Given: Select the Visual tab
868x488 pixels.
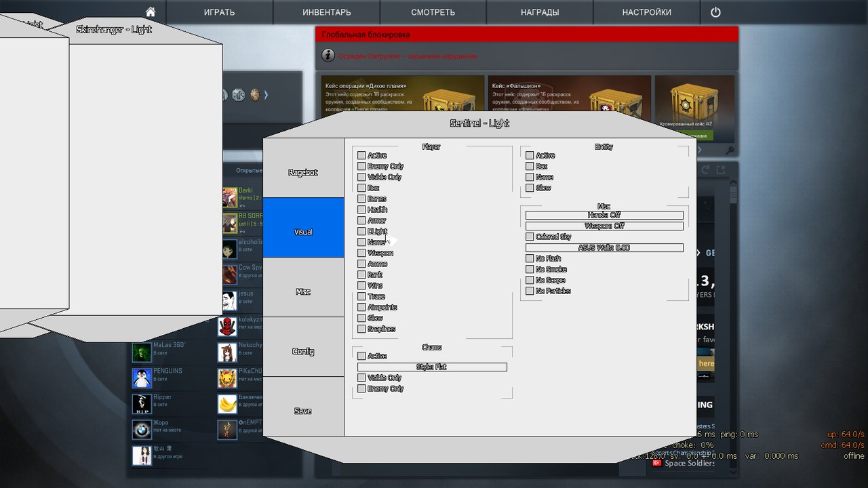Looking at the screenshot, I should tap(303, 228).
